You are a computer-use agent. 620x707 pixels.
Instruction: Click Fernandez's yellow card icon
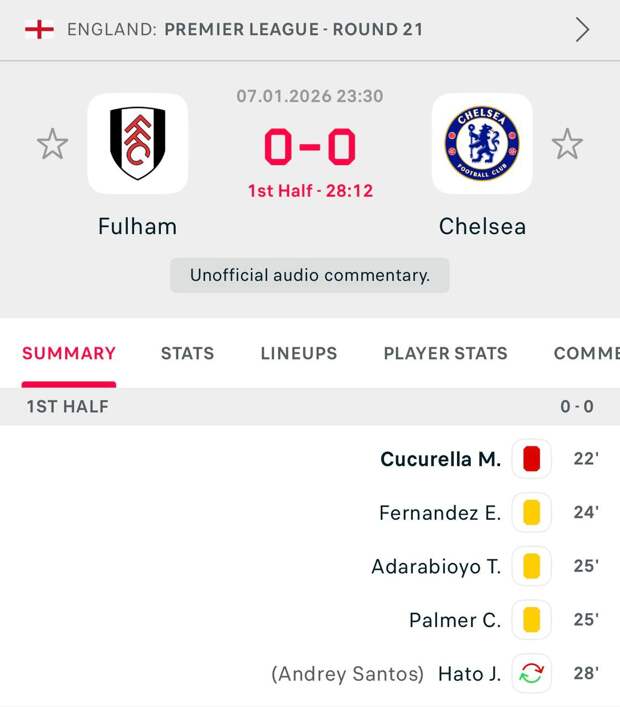(x=531, y=513)
